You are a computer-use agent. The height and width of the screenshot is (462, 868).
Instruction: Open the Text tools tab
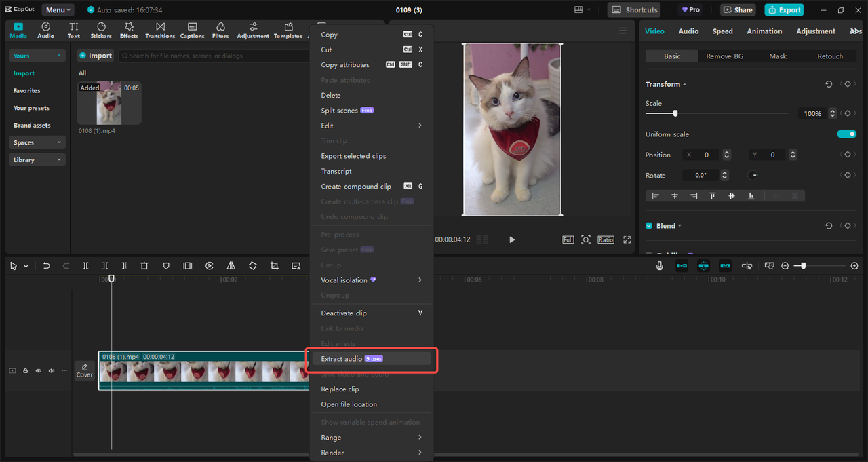tap(73, 31)
